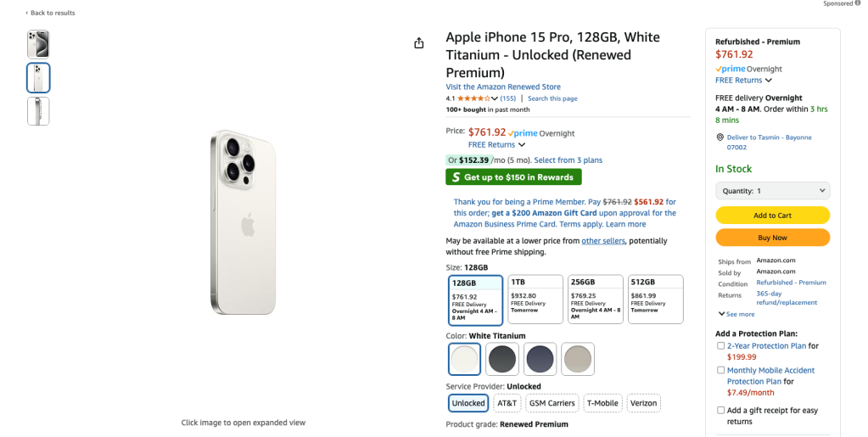Click the star rating icons
The width and height of the screenshot is (868, 437).
473,98
